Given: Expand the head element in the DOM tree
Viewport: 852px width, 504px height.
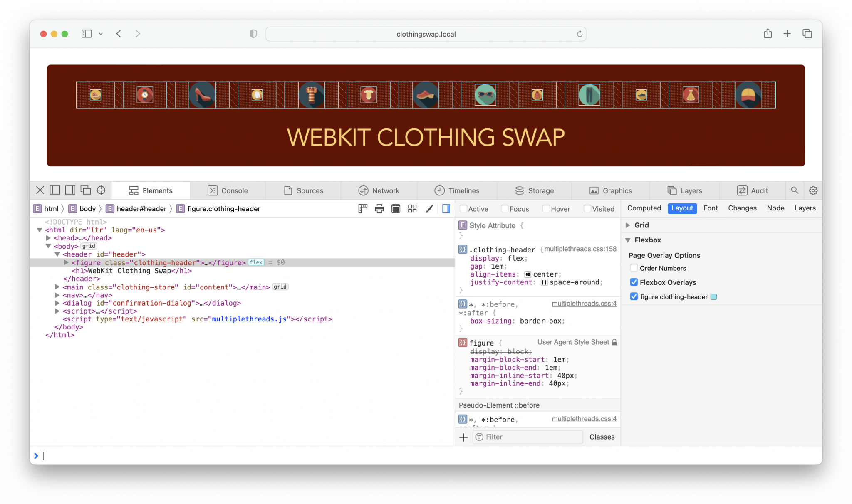Looking at the screenshot, I should click(x=48, y=238).
